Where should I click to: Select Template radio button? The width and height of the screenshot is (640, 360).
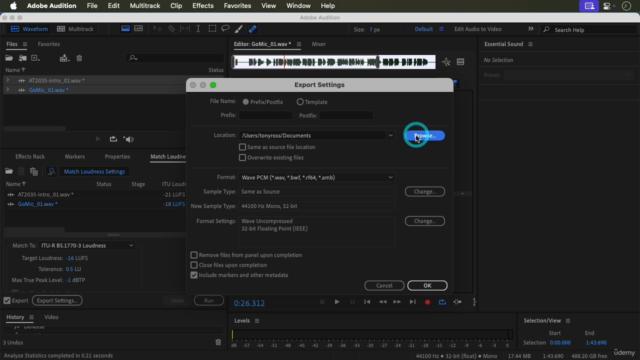point(300,102)
